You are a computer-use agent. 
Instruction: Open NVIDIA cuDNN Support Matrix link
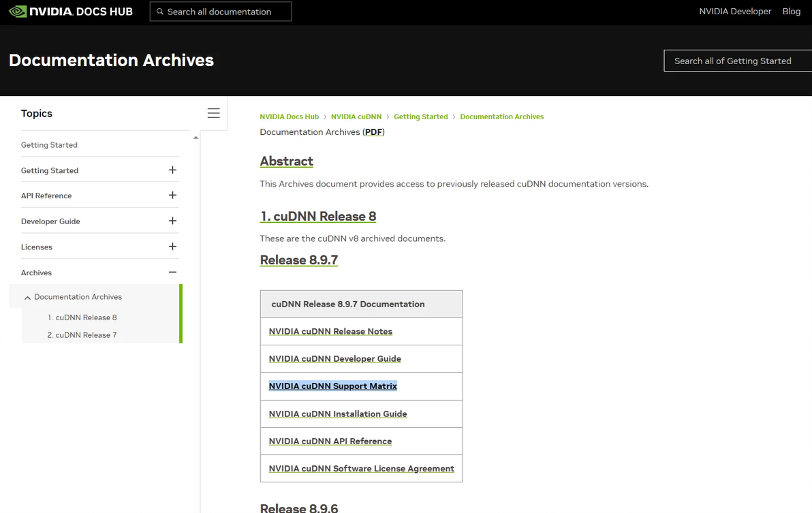pos(332,386)
